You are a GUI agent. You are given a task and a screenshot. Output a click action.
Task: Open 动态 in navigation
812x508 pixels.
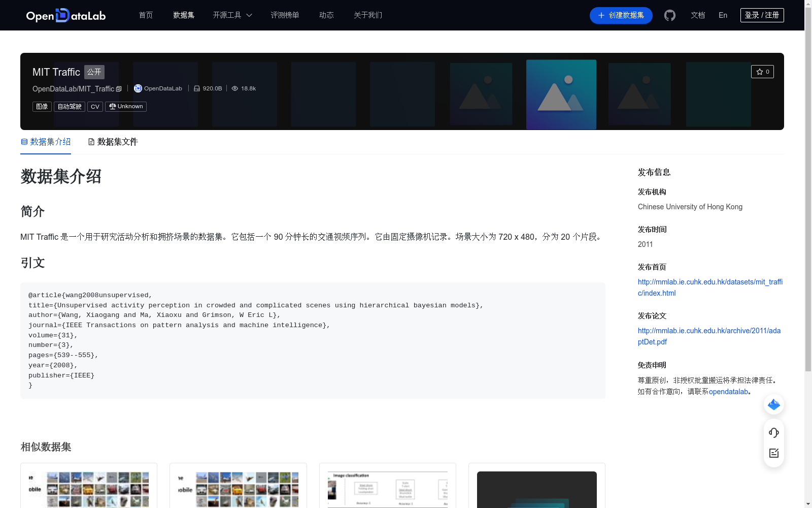(x=326, y=15)
